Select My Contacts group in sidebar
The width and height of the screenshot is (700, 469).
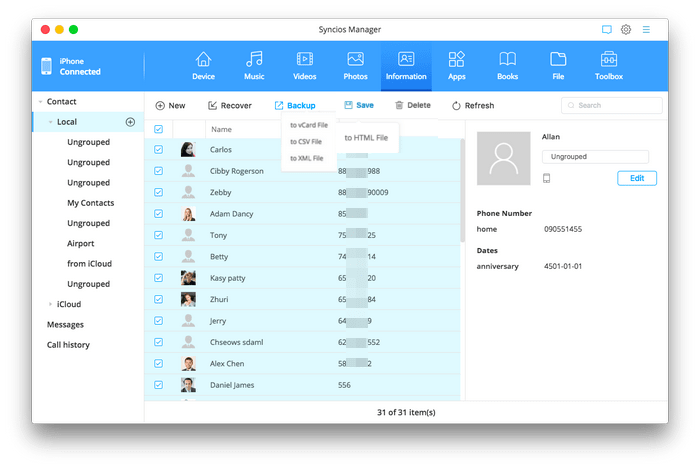91,203
